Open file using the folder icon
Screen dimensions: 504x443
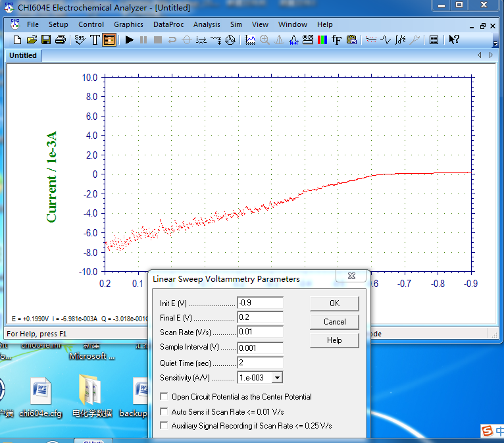point(32,40)
